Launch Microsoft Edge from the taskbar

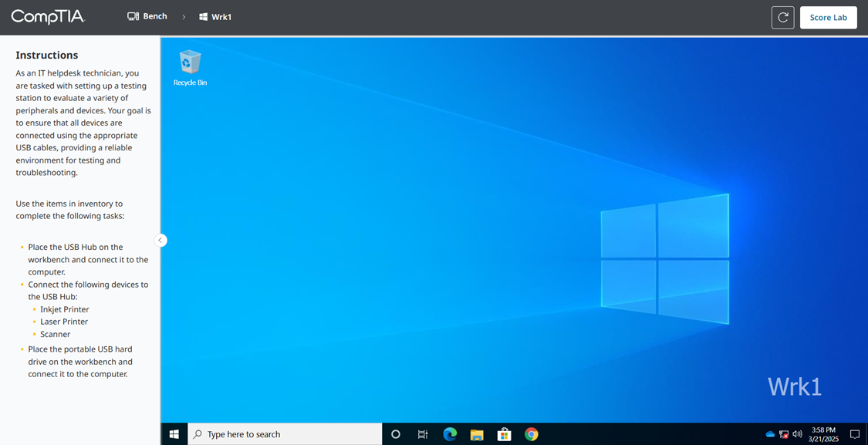(x=450, y=434)
